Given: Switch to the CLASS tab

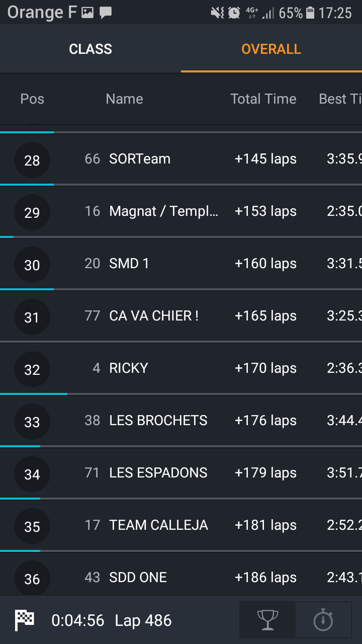Looking at the screenshot, I should click(90, 49).
